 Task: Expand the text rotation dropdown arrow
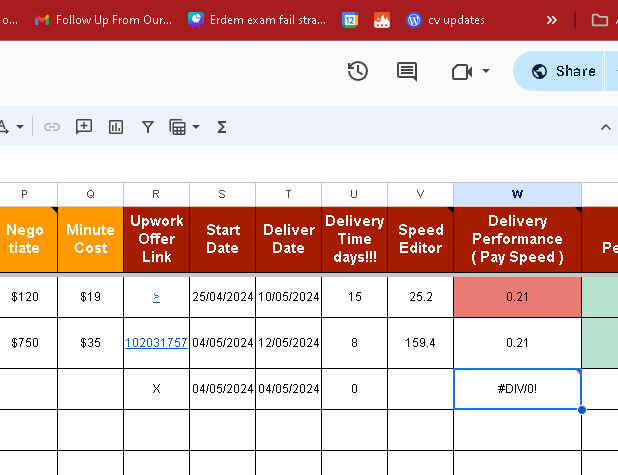pos(20,127)
